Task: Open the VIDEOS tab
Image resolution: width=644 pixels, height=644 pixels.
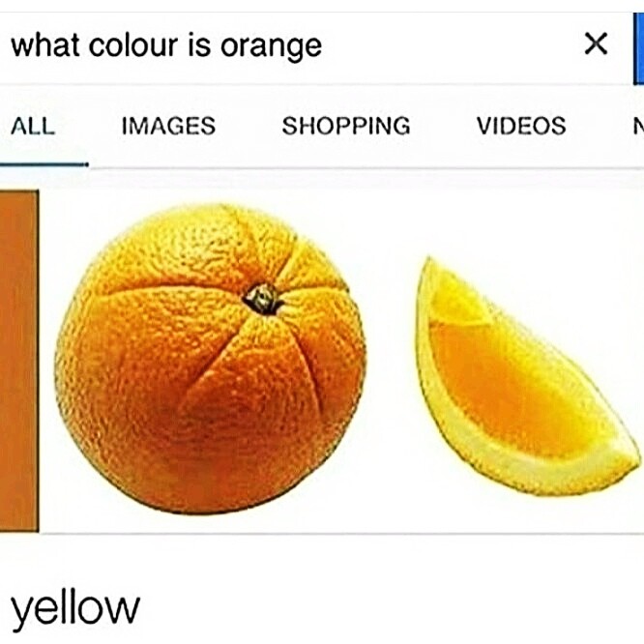Action: point(521,126)
